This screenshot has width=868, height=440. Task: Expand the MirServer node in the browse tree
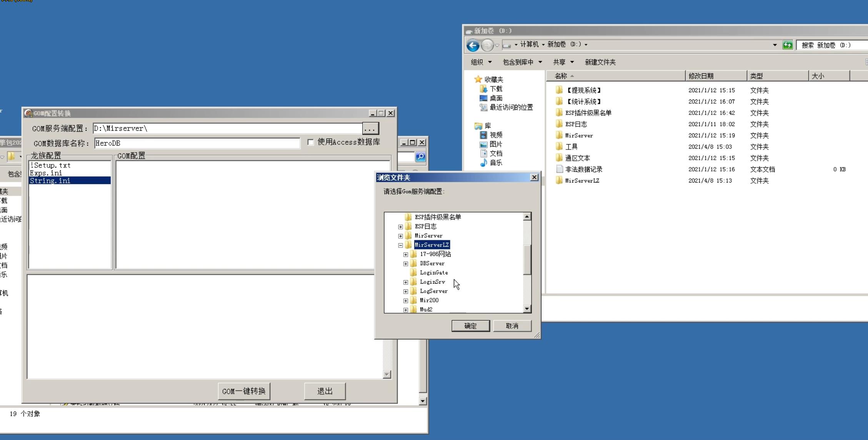click(x=400, y=236)
